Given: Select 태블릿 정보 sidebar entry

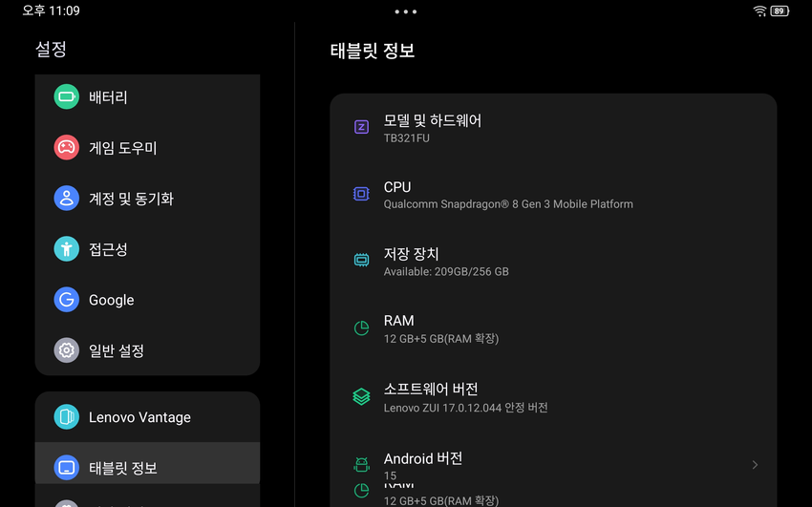Looking at the screenshot, I should click(147, 463).
